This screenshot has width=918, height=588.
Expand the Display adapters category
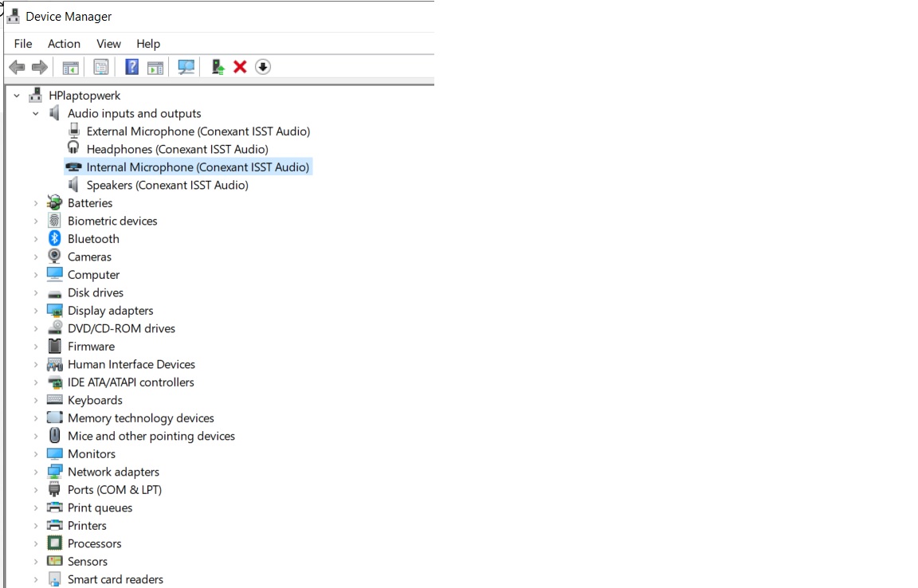tap(35, 311)
